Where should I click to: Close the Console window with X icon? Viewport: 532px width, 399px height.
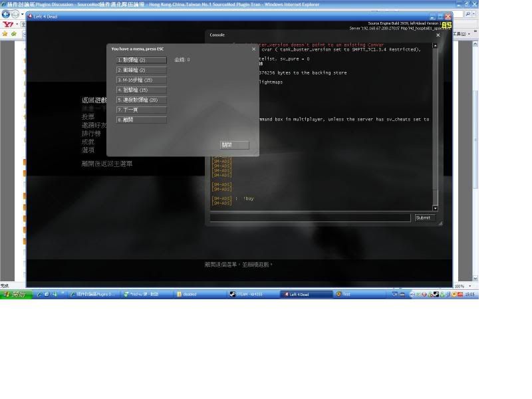click(x=438, y=35)
